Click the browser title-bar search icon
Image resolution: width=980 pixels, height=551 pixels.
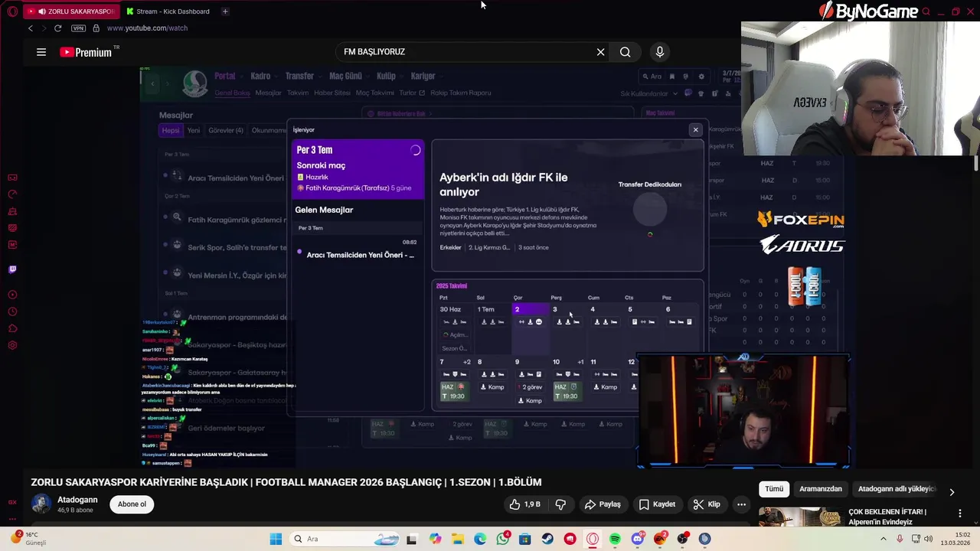pos(926,11)
